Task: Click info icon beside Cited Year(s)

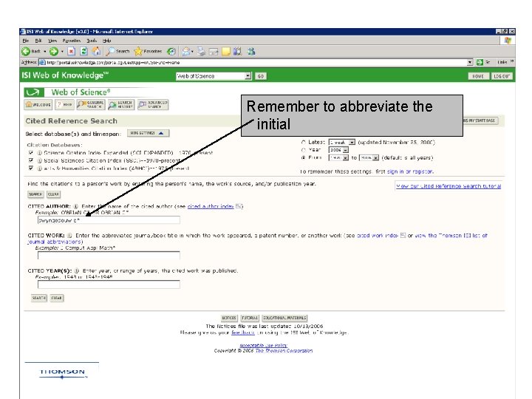Action: [x=77, y=270]
